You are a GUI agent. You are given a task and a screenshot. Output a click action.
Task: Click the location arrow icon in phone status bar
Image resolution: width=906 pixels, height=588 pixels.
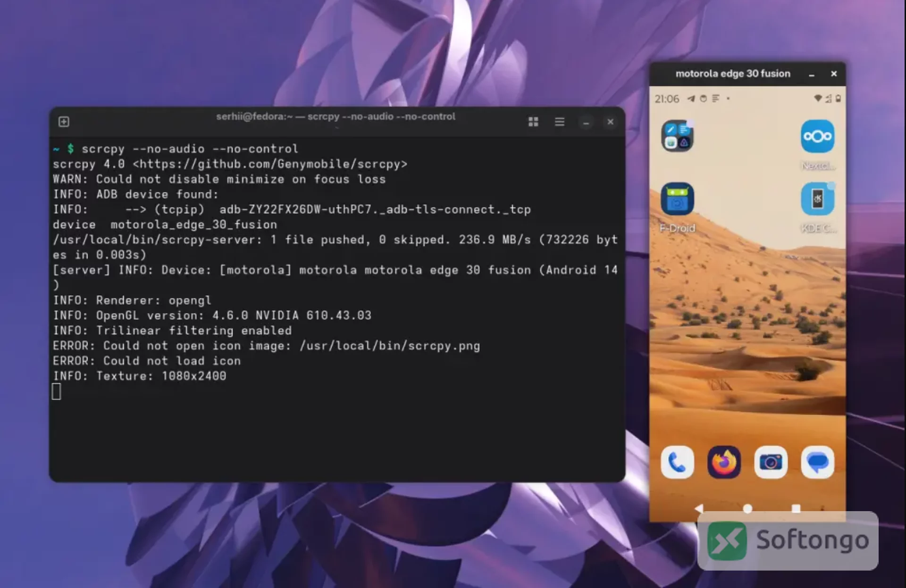(x=691, y=99)
